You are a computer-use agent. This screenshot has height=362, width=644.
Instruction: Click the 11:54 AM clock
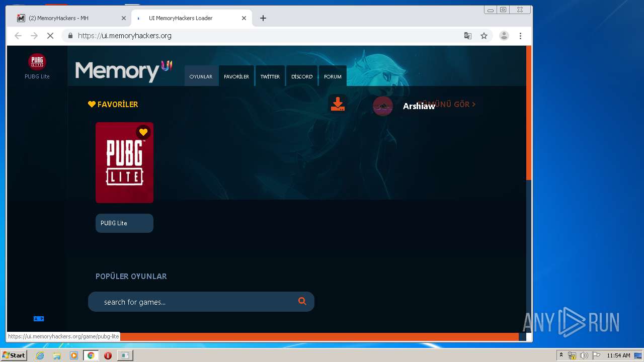click(618, 355)
